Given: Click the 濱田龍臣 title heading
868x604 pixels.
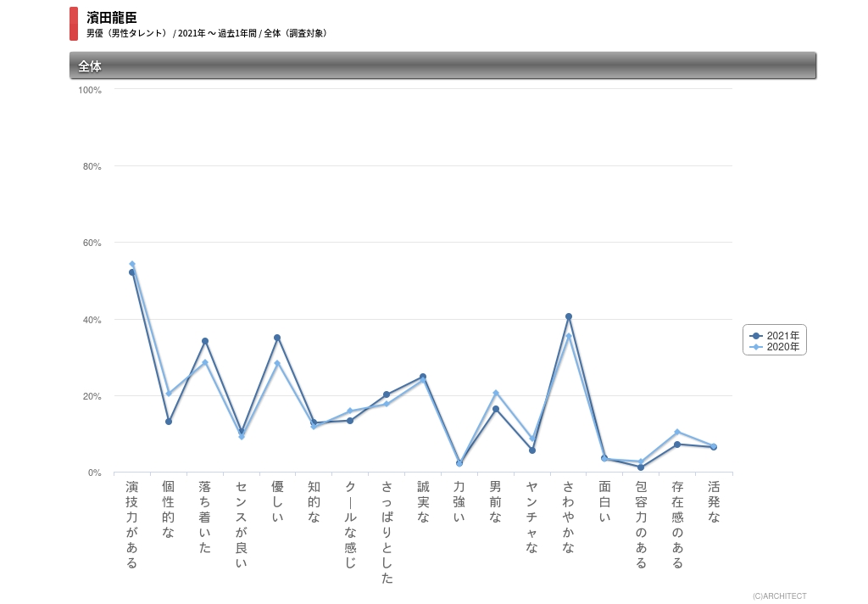Looking at the screenshot, I should [x=112, y=18].
